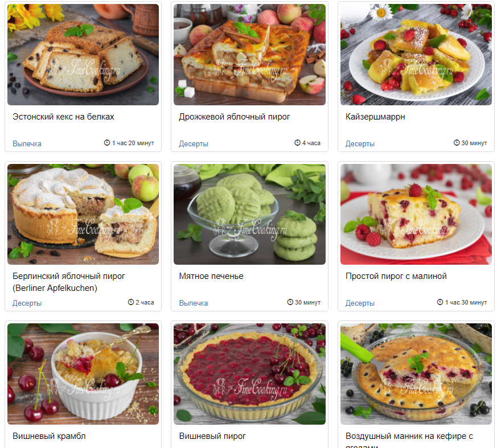The height and width of the screenshot is (448, 497).
Task: Select Выпечка category under Мятное печенье
Action: pyautogui.click(x=194, y=303)
